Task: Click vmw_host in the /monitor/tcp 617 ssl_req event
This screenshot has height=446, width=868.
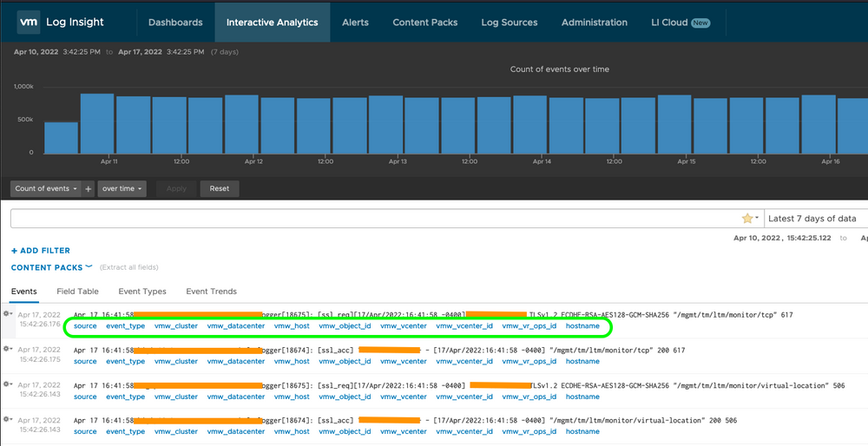Action: coord(293,326)
